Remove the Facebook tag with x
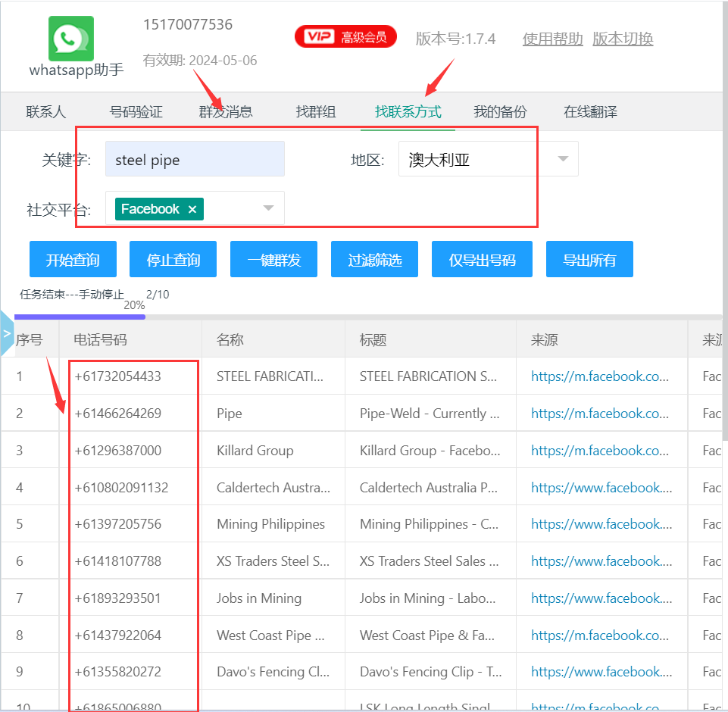Viewport: 728px width, 712px height. (x=192, y=209)
